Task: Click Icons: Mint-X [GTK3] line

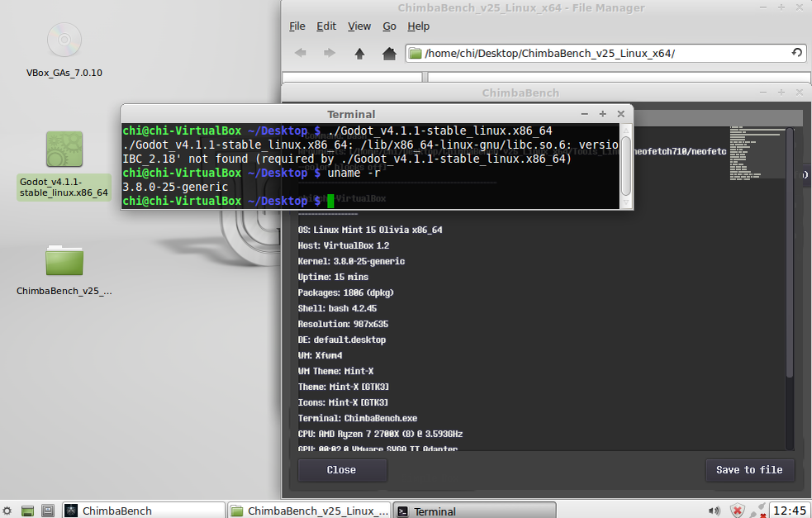Action: [343, 402]
